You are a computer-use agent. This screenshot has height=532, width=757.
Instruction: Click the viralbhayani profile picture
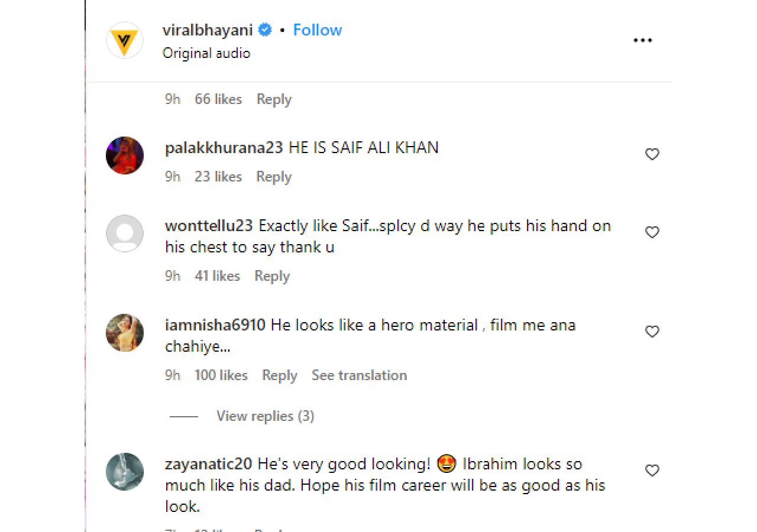[x=124, y=41]
